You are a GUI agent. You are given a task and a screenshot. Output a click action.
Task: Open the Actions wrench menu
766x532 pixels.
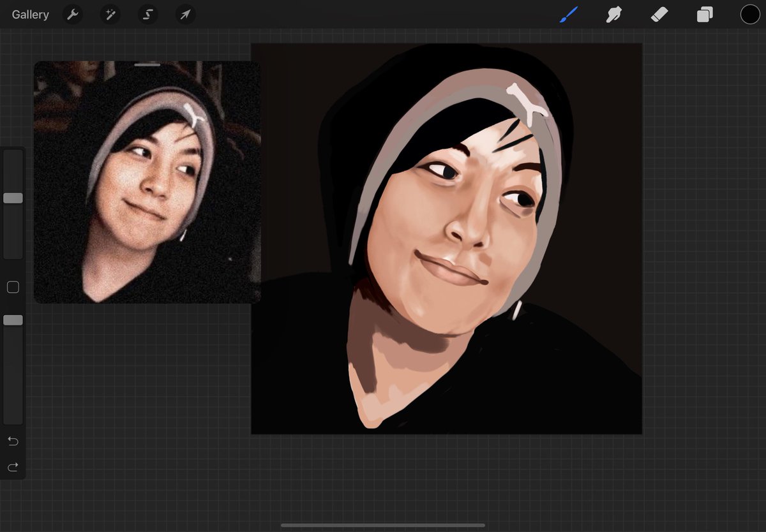click(73, 14)
